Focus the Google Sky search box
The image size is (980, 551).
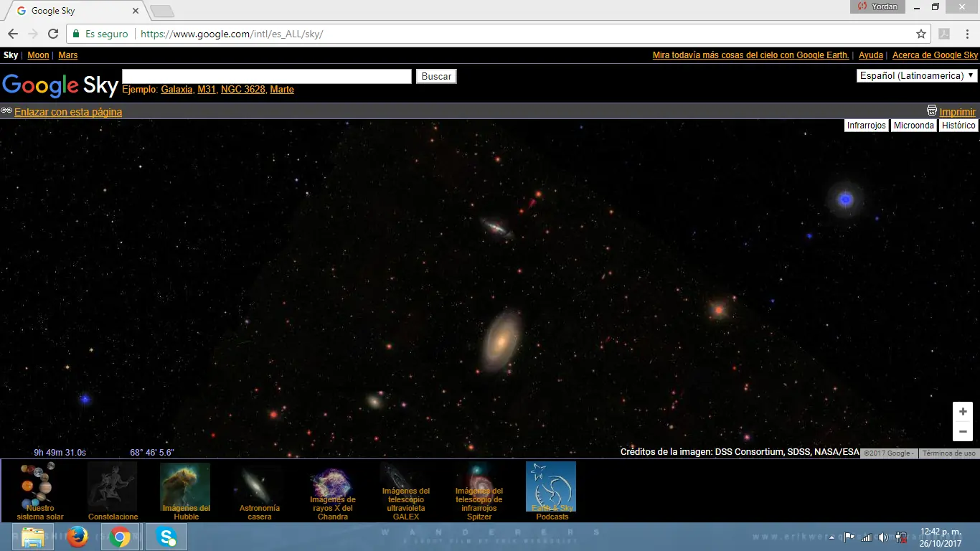267,76
